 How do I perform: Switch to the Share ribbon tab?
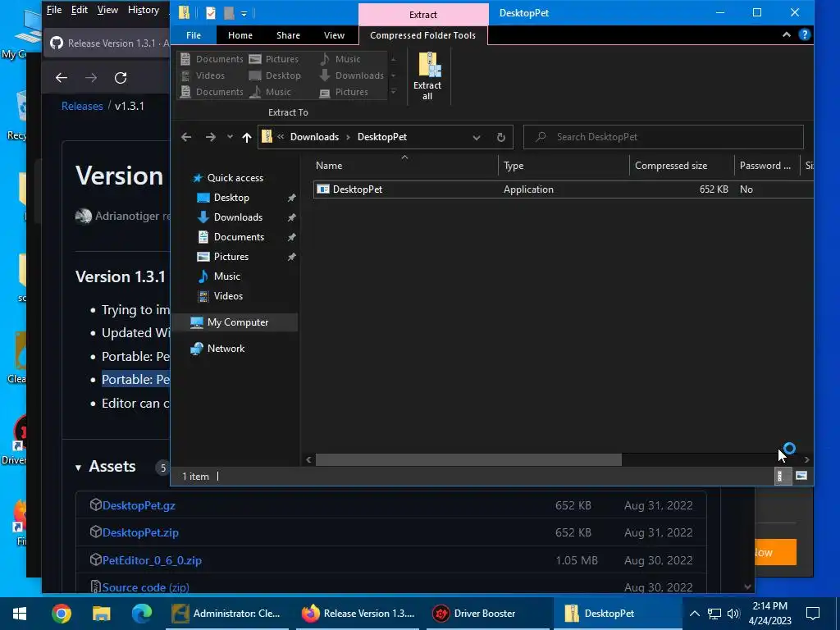coord(288,35)
